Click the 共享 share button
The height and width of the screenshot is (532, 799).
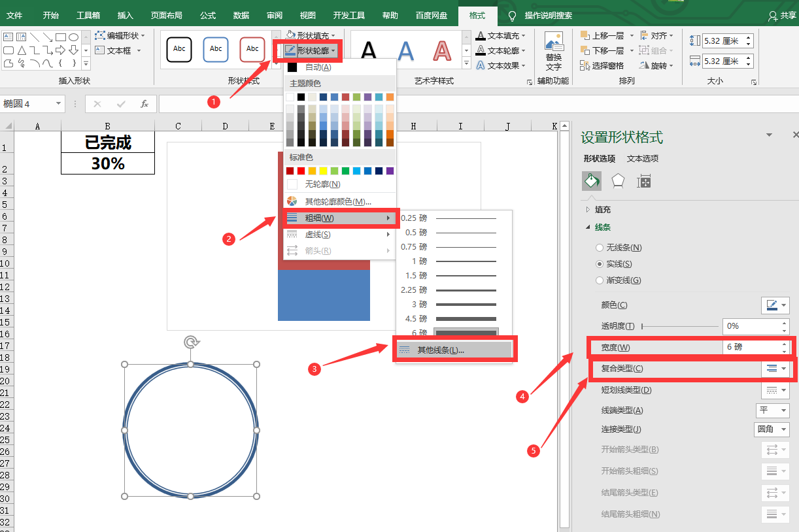click(x=782, y=16)
